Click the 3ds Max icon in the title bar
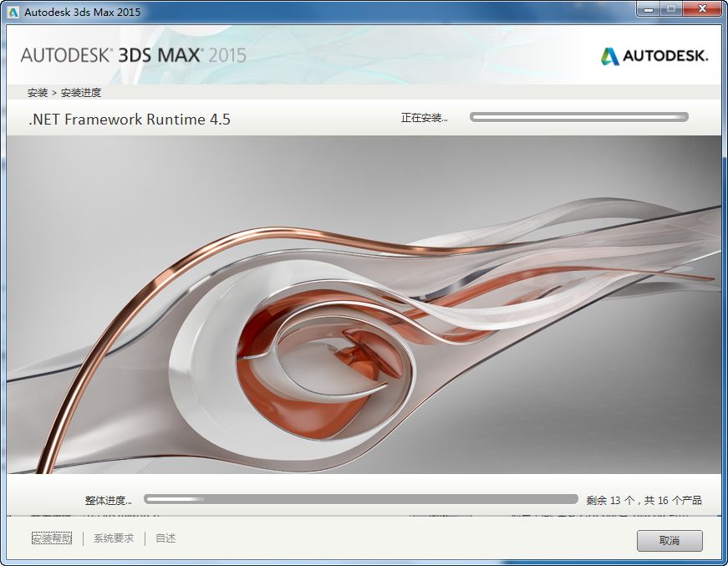Image resolution: width=728 pixels, height=566 pixels. [x=13, y=11]
